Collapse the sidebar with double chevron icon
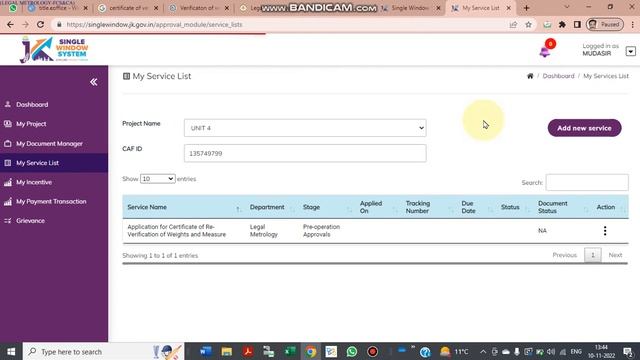The width and height of the screenshot is (640, 360). [x=93, y=82]
